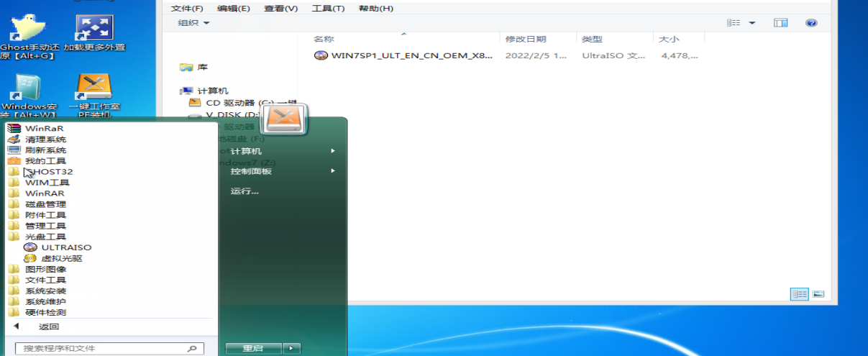Open the 文件(F) menu in Explorer
This screenshot has width=868, height=356.
click(x=187, y=9)
